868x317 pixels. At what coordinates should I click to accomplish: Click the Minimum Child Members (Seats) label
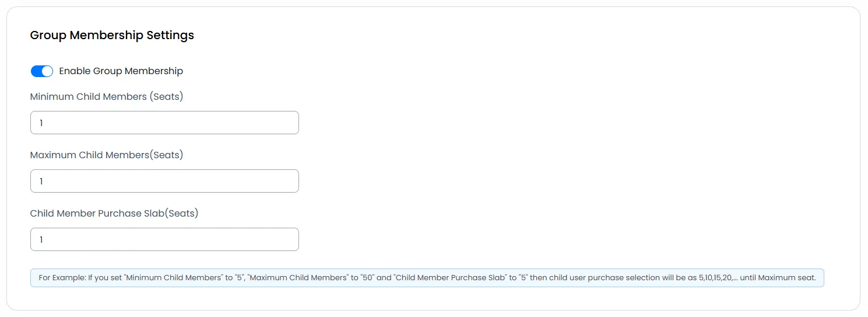pyautogui.click(x=107, y=97)
